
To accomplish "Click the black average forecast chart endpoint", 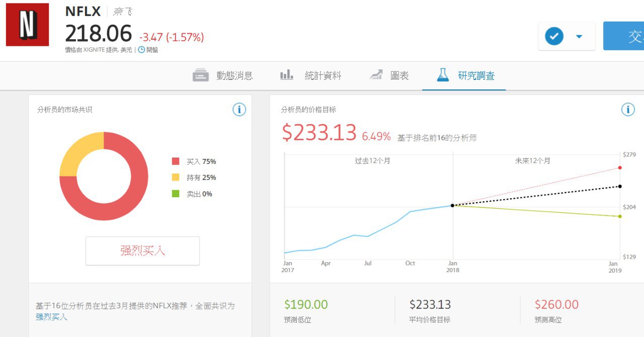I will point(620,186).
